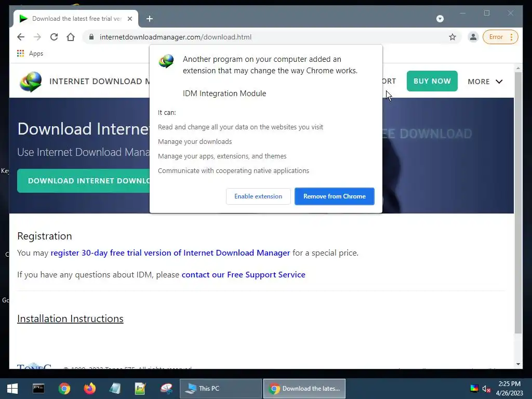Open the Error menu button in Chrome

[x=500, y=37]
